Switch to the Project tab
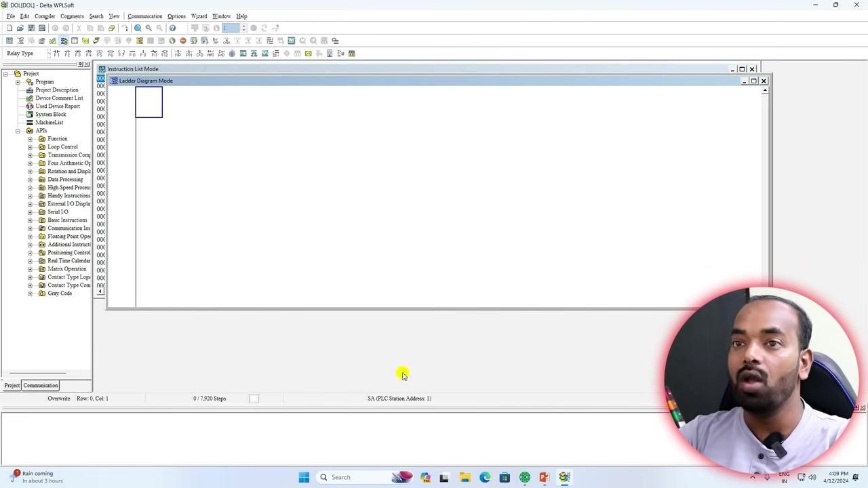This screenshot has width=868, height=488. (x=12, y=386)
